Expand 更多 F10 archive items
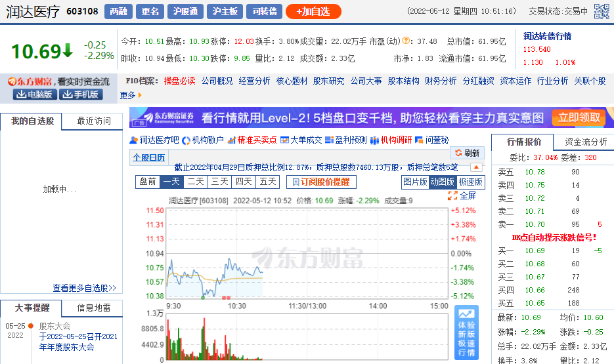 (131, 95)
